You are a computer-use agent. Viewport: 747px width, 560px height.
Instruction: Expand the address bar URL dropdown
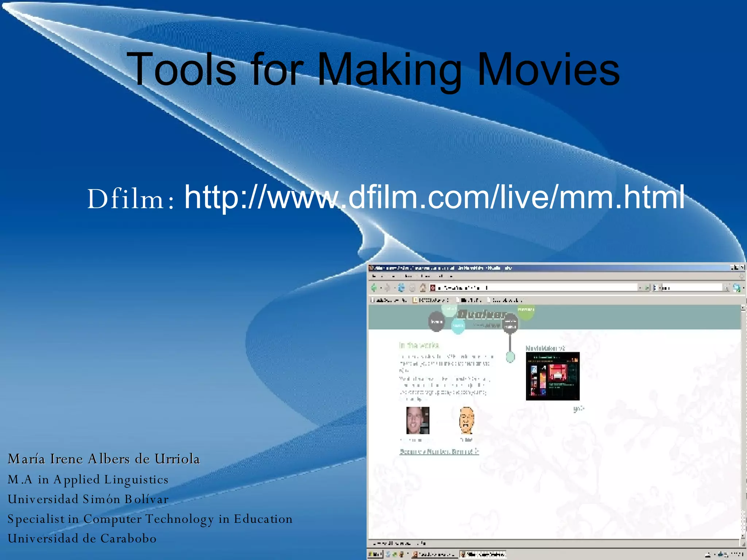[640, 288]
